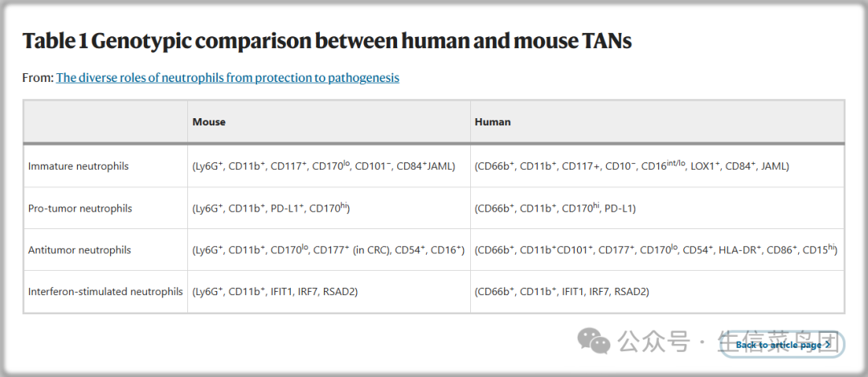Select the Mouse antitumor cell mentioning CRC
This screenshot has height=377, width=868.
(329, 250)
